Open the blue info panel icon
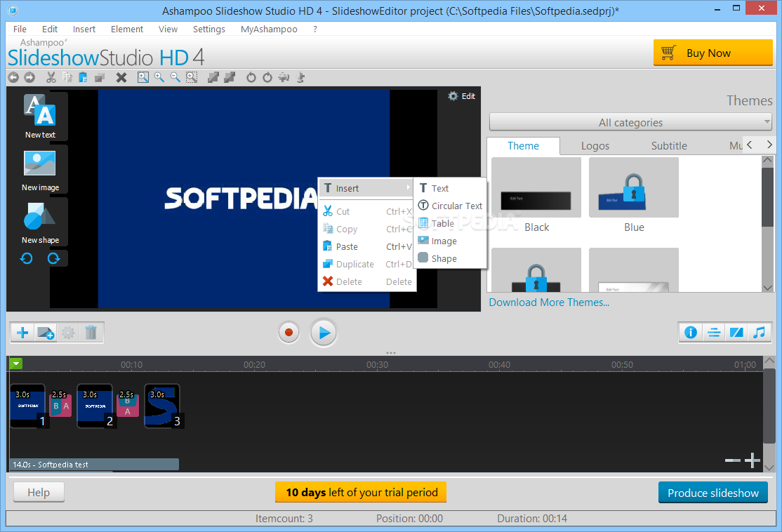Viewport: 782px width, 532px height. click(691, 333)
